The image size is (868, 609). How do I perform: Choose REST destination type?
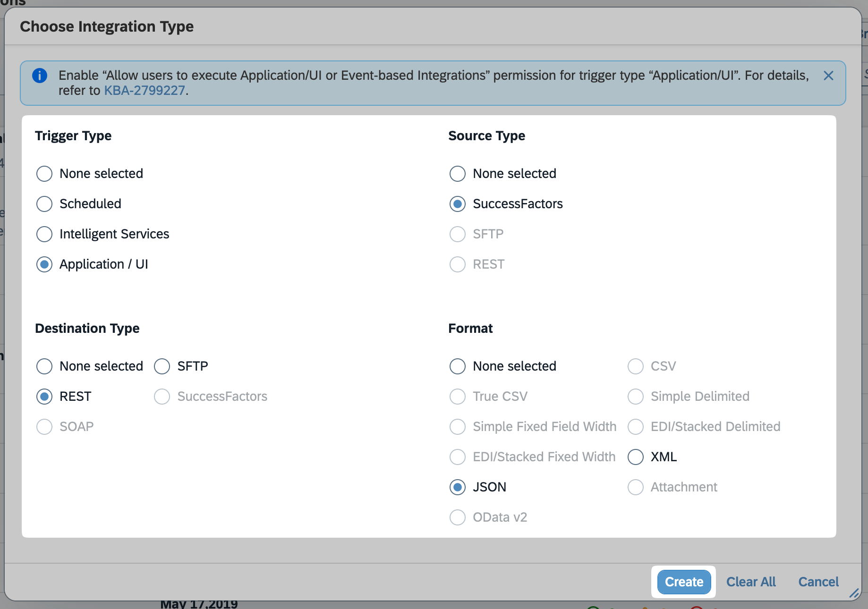44,397
